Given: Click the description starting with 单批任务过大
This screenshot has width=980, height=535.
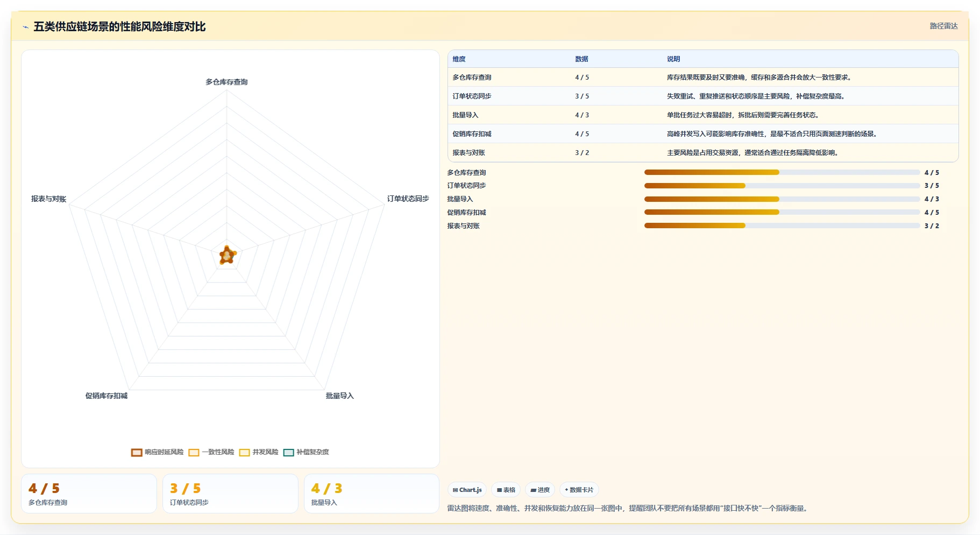Looking at the screenshot, I should click(744, 115).
